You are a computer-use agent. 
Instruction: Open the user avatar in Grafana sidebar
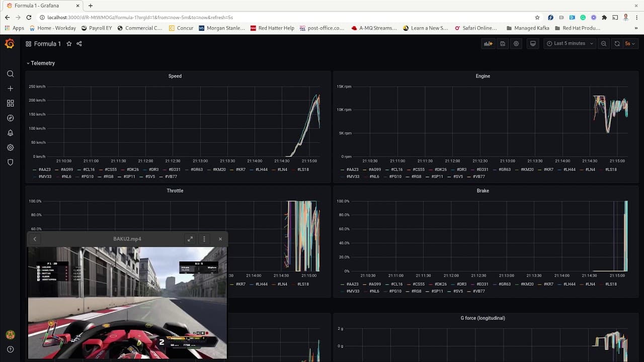[10, 335]
